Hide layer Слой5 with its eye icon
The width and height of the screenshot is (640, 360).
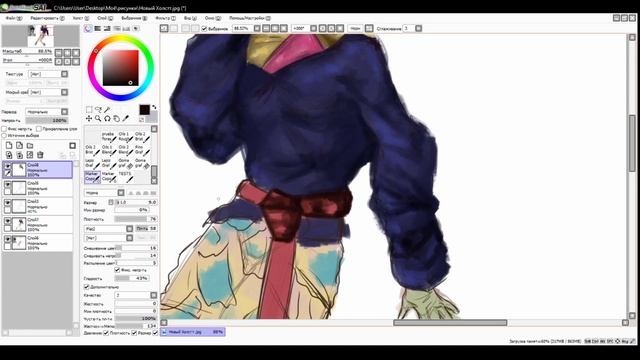8,184
